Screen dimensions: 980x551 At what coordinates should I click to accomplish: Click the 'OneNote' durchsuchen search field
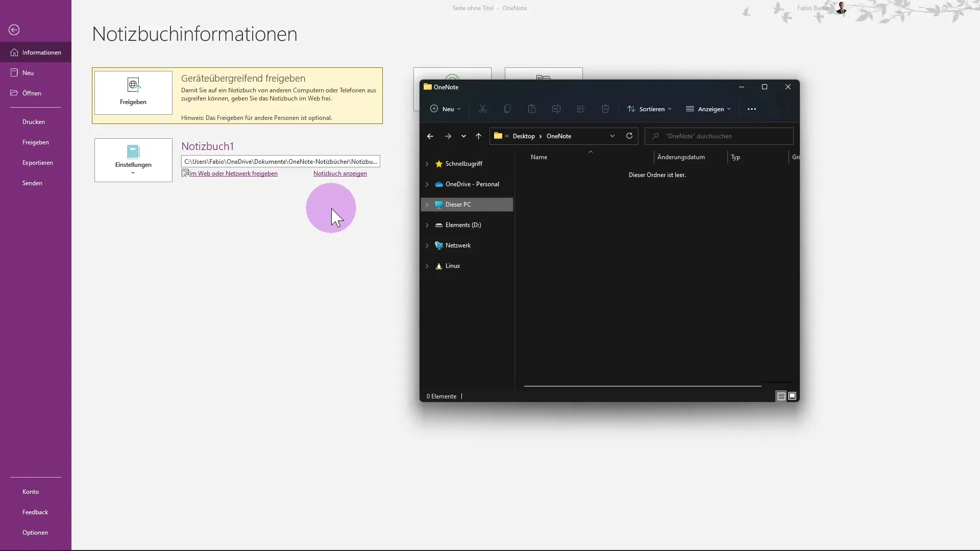pos(719,136)
